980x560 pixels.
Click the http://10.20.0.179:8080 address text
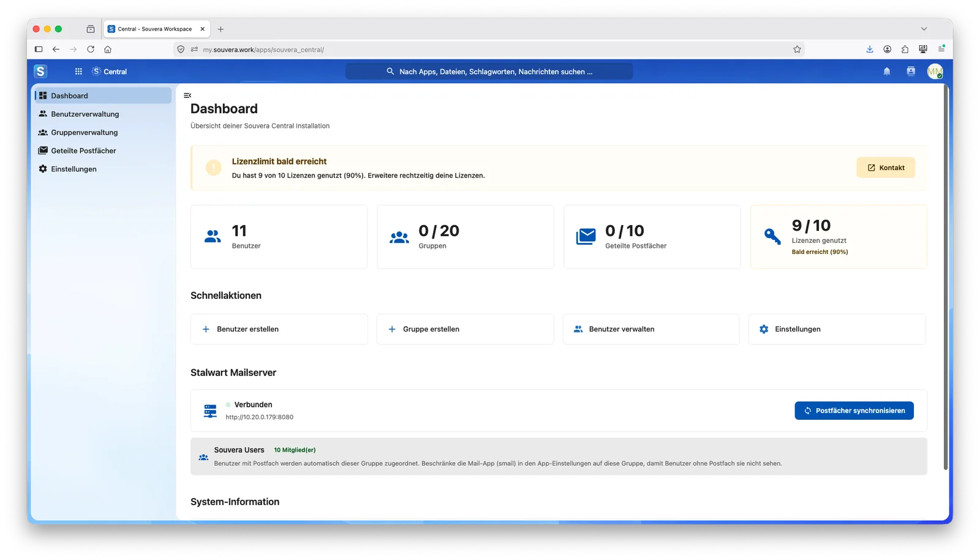point(260,417)
